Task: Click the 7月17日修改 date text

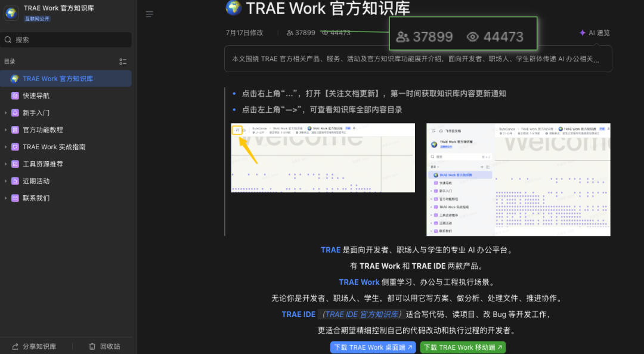Action: click(244, 33)
